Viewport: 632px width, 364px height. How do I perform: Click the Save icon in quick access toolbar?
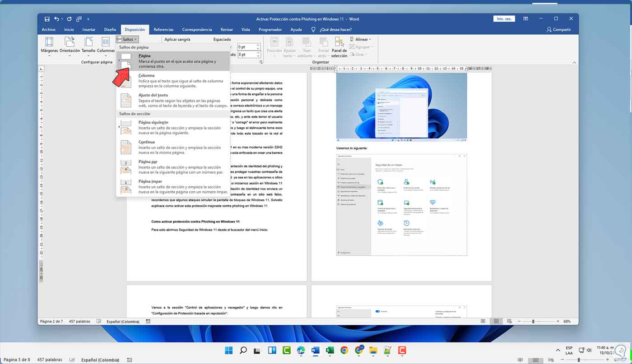(x=47, y=19)
